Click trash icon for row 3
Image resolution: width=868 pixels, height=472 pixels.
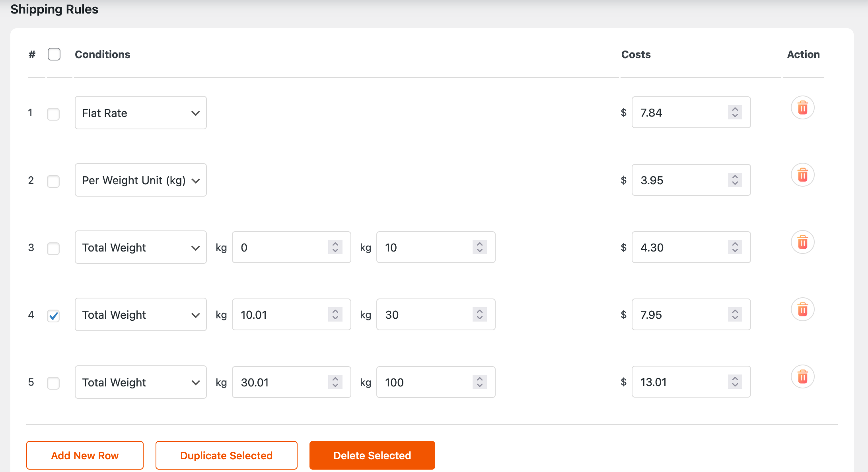[802, 242]
